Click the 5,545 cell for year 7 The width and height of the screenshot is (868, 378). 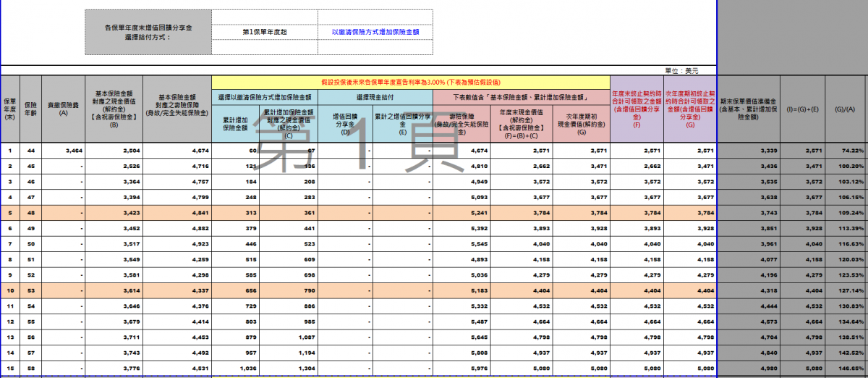coord(462,244)
